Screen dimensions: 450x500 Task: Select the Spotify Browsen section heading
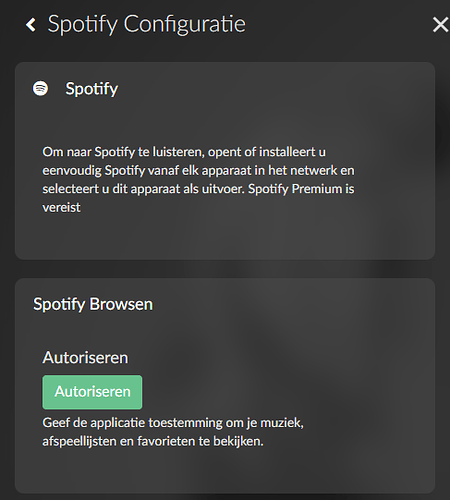93,304
